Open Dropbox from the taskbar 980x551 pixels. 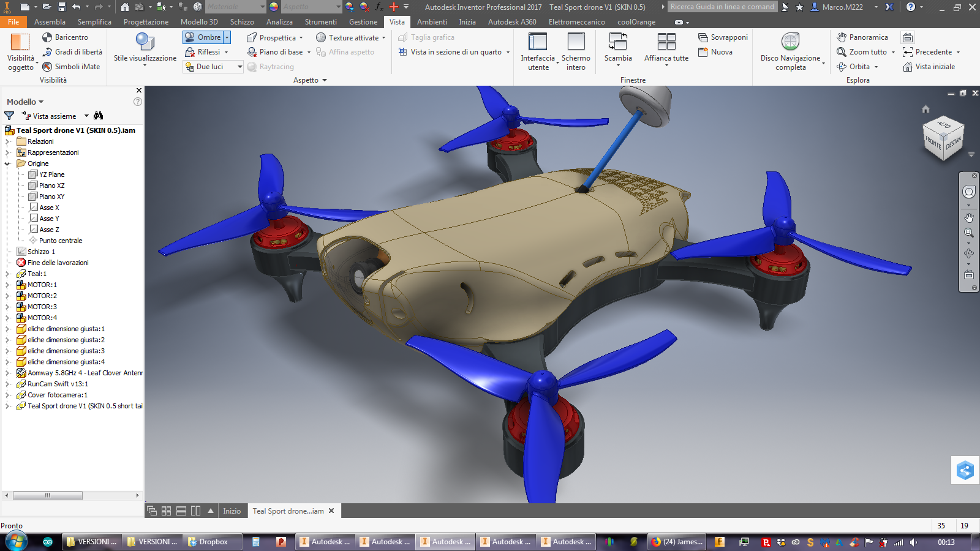pos(213,542)
